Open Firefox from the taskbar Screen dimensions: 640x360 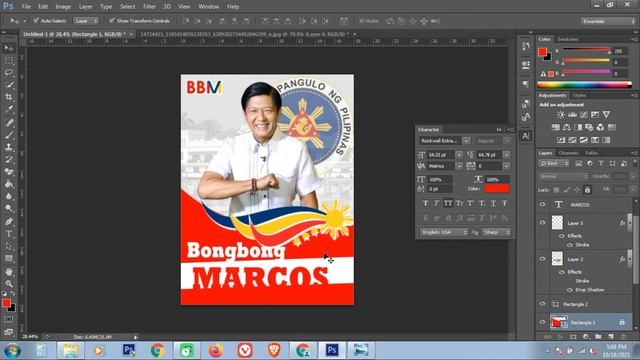[x=216, y=350]
